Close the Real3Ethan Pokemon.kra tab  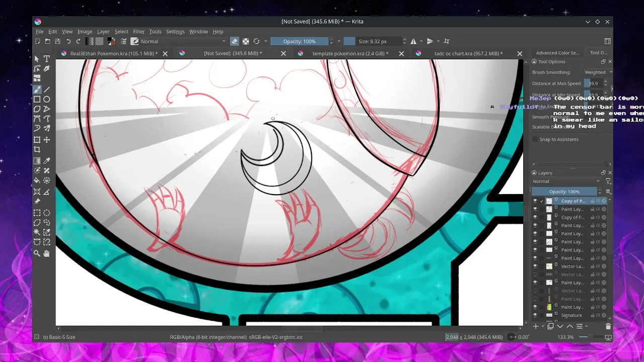click(x=165, y=53)
